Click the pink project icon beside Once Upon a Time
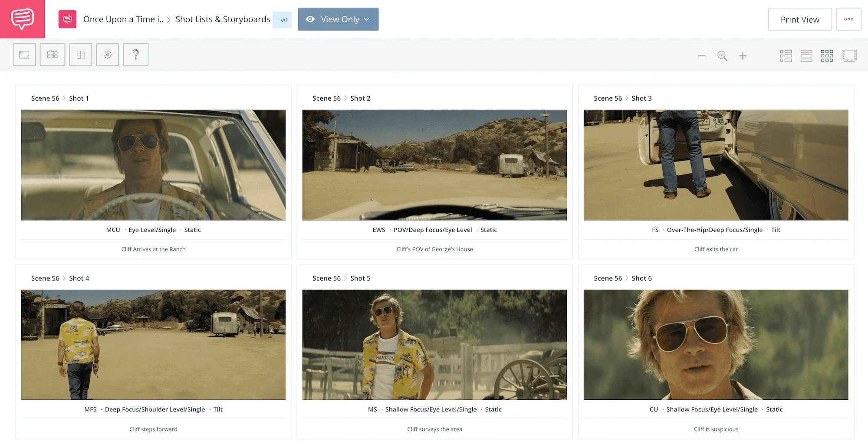868x444 pixels. pos(67,19)
